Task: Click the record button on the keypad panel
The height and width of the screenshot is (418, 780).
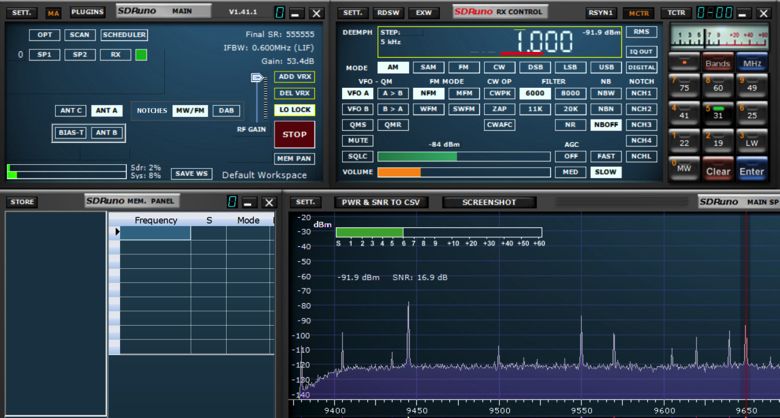Action: [x=684, y=62]
